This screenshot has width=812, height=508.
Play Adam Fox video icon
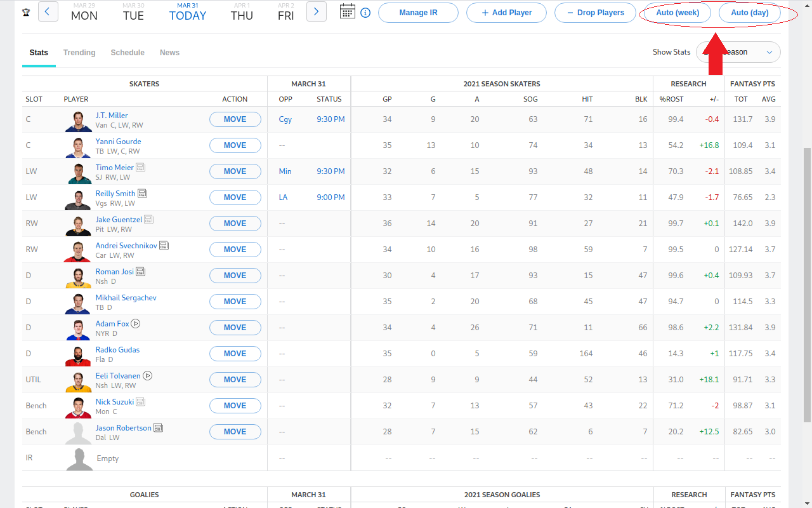pos(136,324)
